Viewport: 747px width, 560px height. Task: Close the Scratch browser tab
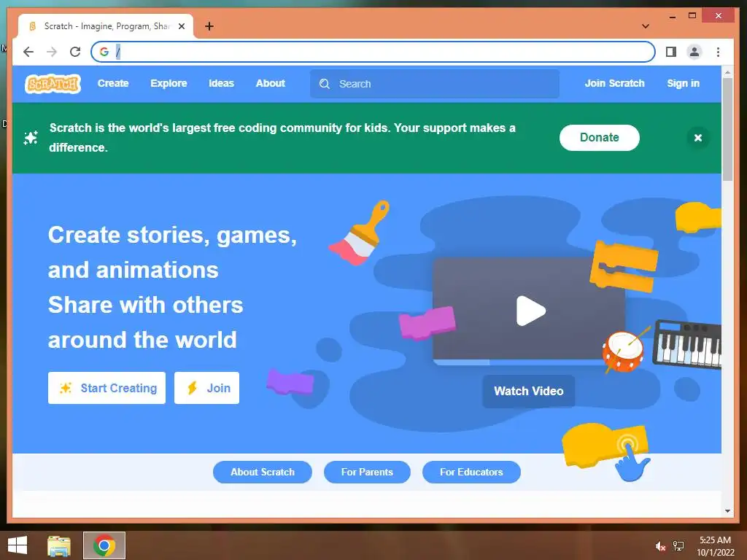pyautogui.click(x=182, y=26)
